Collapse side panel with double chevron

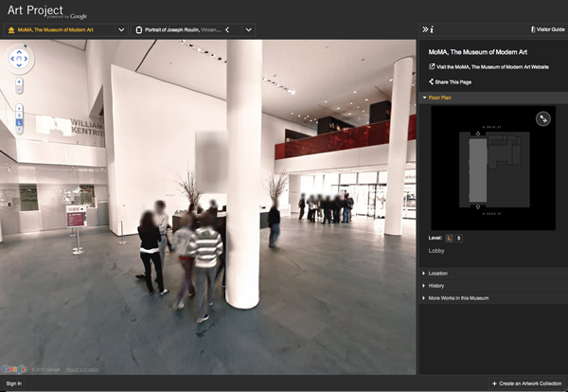tap(425, 29)
